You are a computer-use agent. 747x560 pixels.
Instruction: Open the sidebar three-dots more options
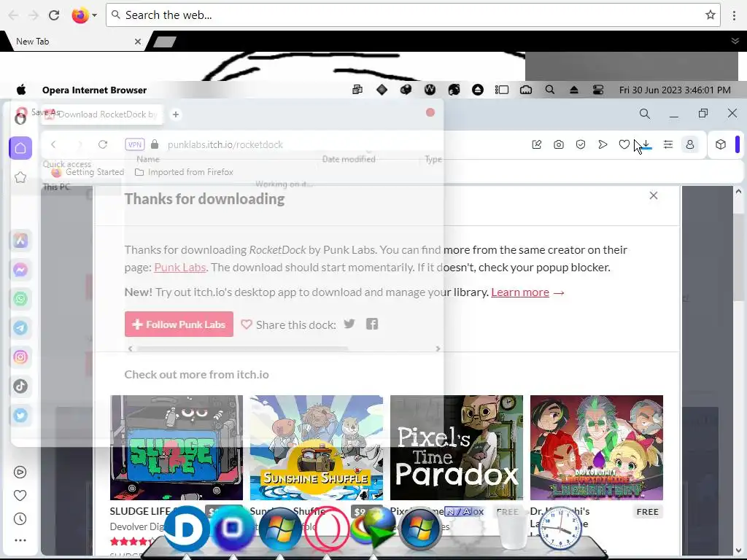20,540
